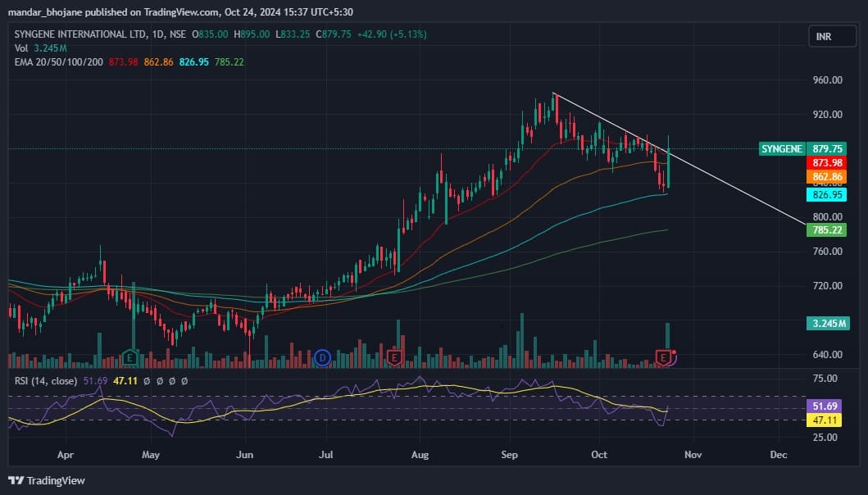The height and width of the screenshot is (495, 868).
Task: Click the 75.00 RSI axis label
Action: [825, 379]
